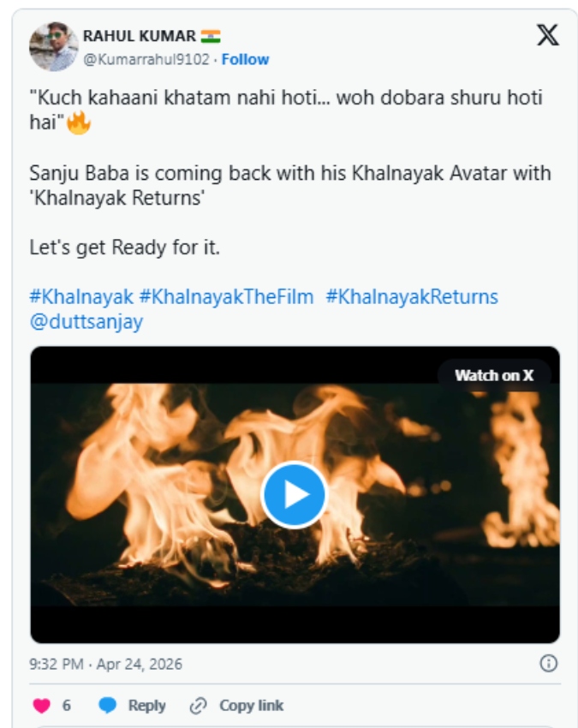The width and height of the screenshot is (578, 728).
Task: Click the "Let's get Ready for it." text
Action: [124, 248]
